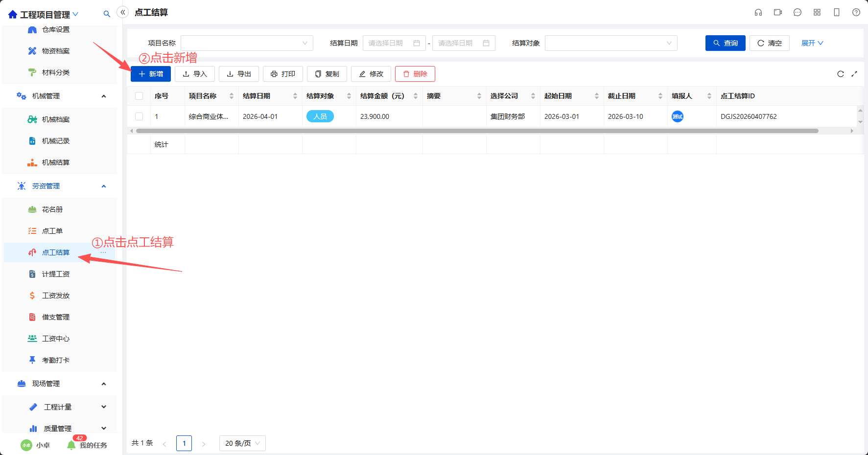Viewport: 868px width, 455px height.
Task: Click the 导入 button
Action: [x=195, y=74]
